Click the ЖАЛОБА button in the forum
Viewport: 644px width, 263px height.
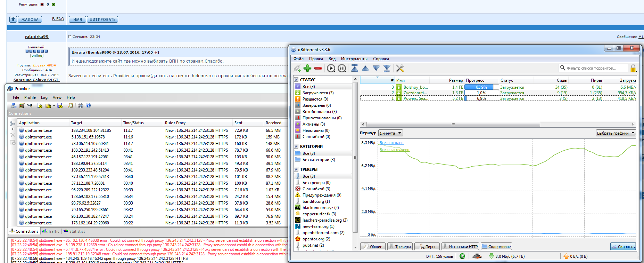(30, 19)
